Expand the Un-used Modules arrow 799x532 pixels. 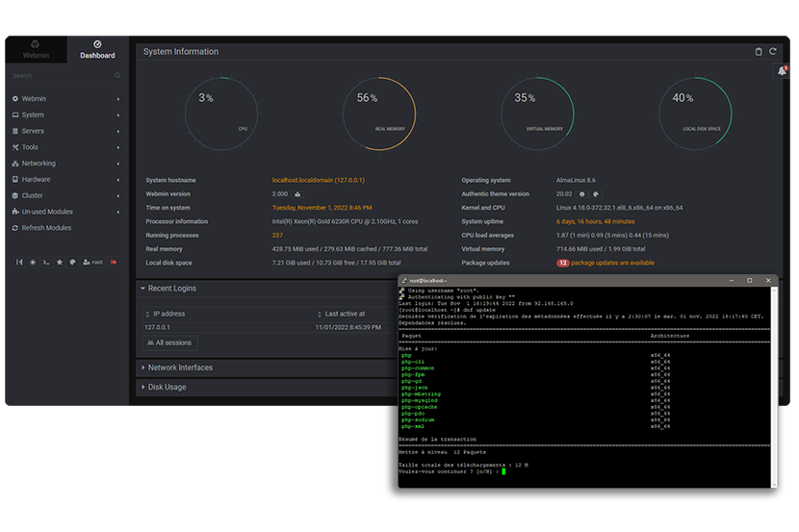point(118,212)
